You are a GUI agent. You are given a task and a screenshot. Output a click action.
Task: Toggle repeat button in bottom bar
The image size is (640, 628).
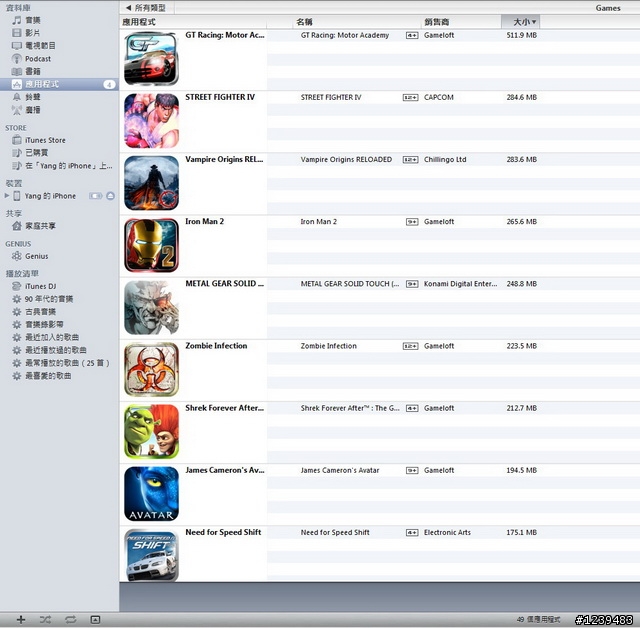71,619
